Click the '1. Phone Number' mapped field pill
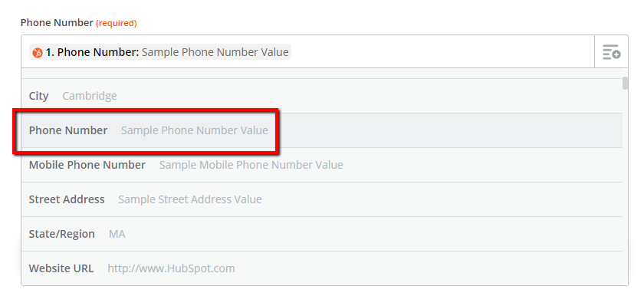644x296 pixels. coord(160,53)
